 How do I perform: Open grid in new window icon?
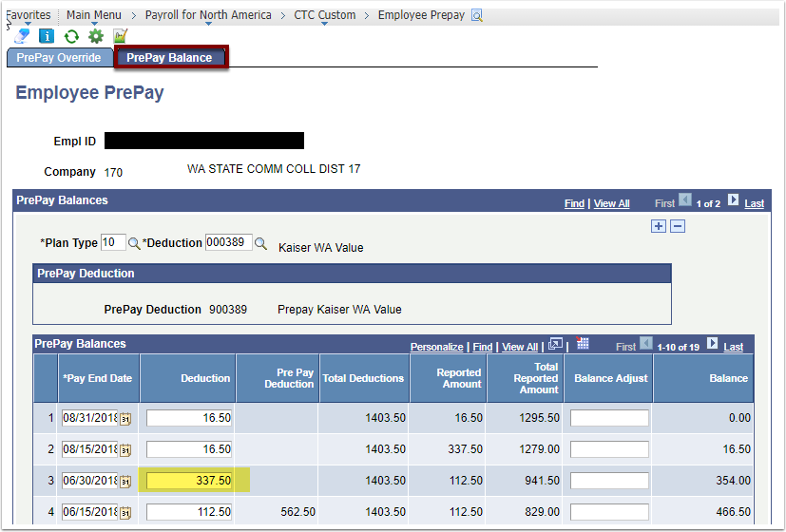[x=555, y=344]
